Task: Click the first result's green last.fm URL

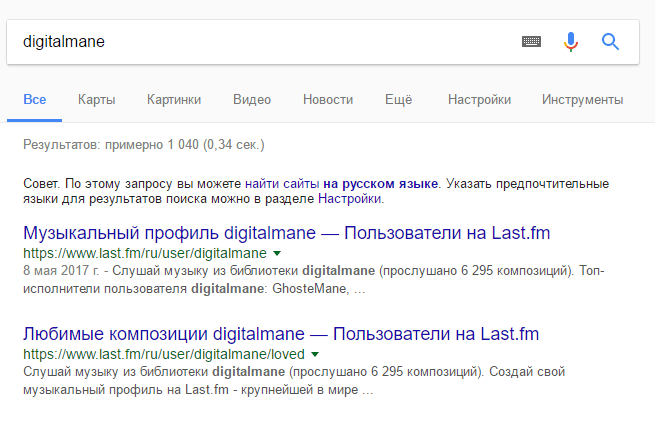Action: [x=144, y=254]
